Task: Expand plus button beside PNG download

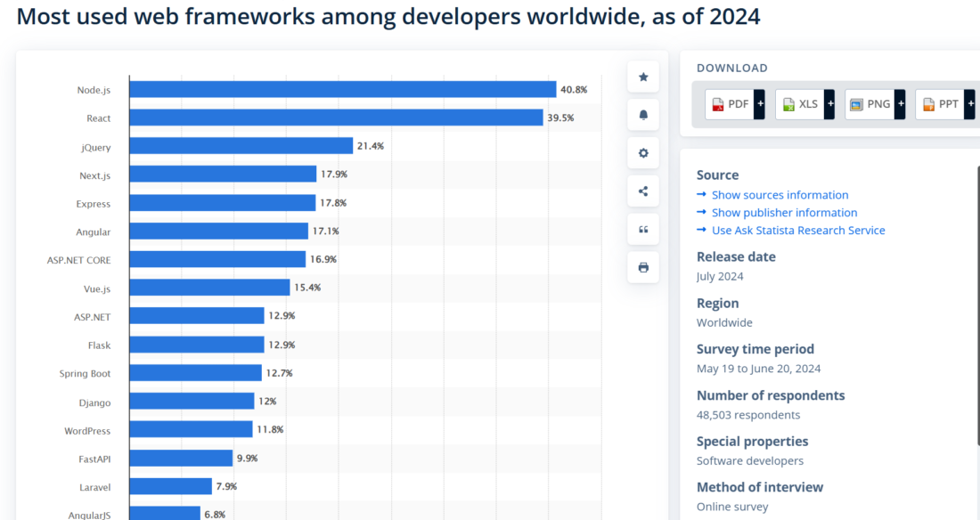Action: coord(900,104)
